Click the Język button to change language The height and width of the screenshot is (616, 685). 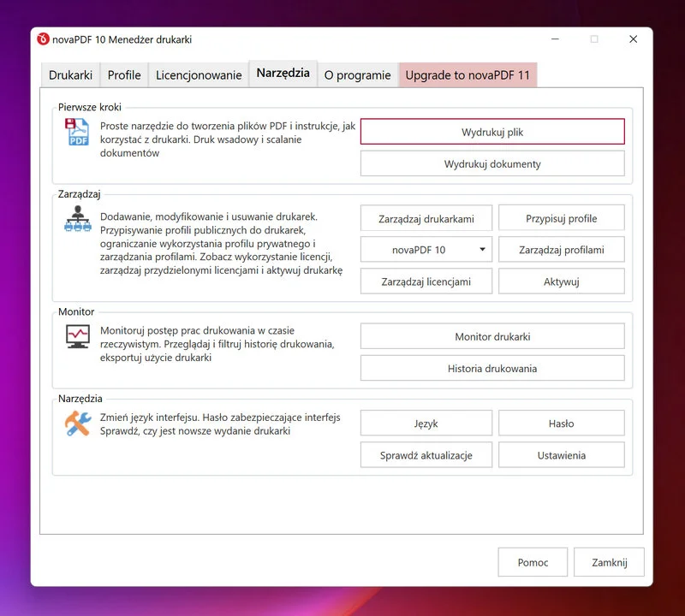point(426,423)
